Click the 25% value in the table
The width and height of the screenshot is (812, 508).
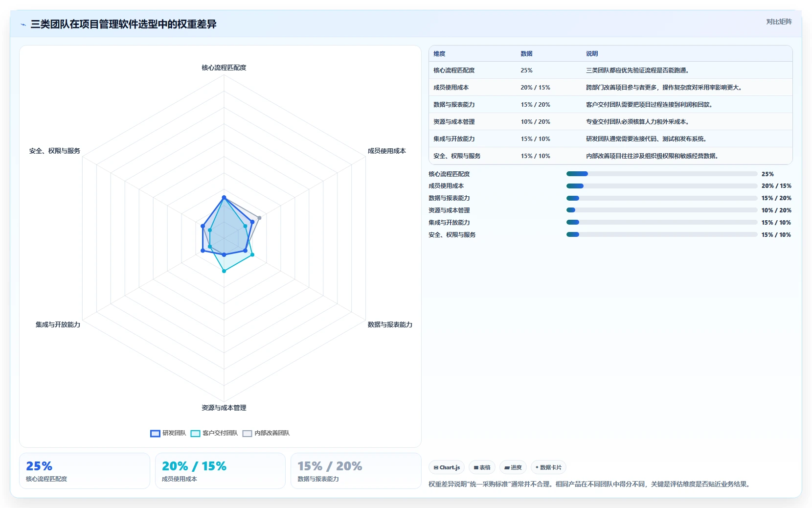[526, 70]
